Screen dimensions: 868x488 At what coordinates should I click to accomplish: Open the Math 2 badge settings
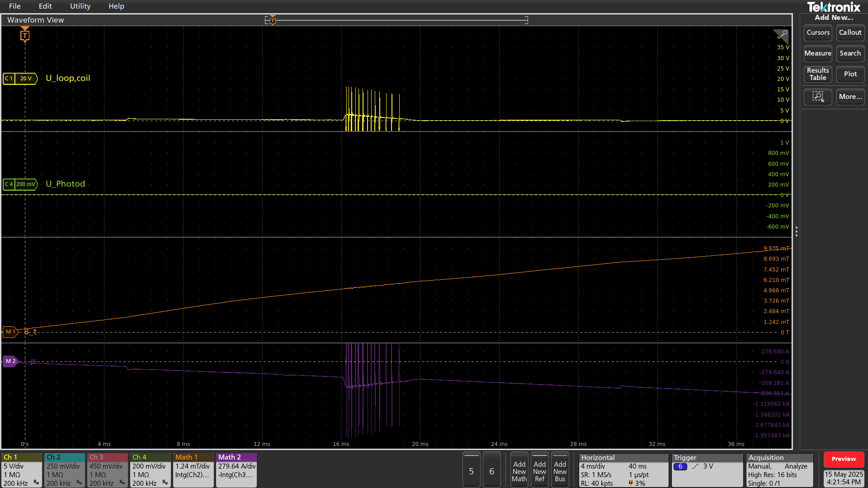(236, 470)
